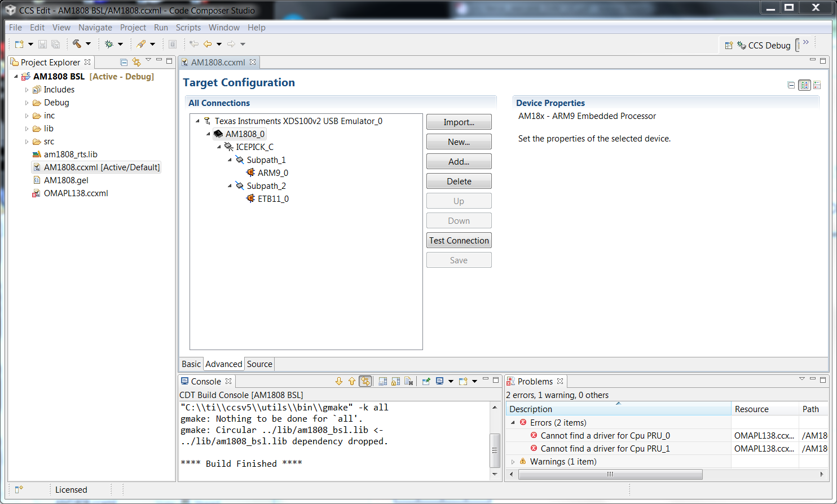Viewport: 837px width, 504px height.
Task: Toggle the two-column layout icon in Target Configuration
Action: click(805, 85)
